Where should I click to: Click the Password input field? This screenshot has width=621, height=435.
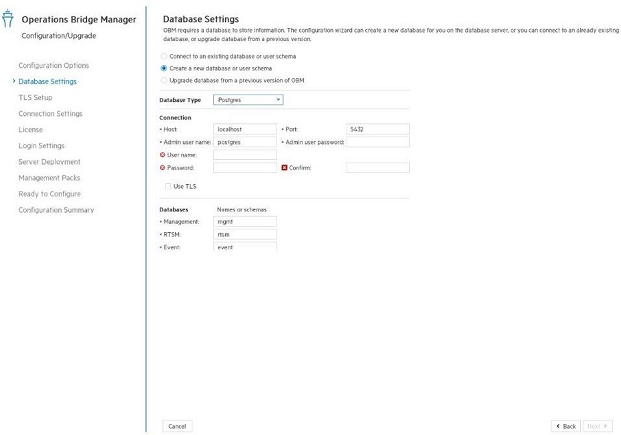point(245,168)
